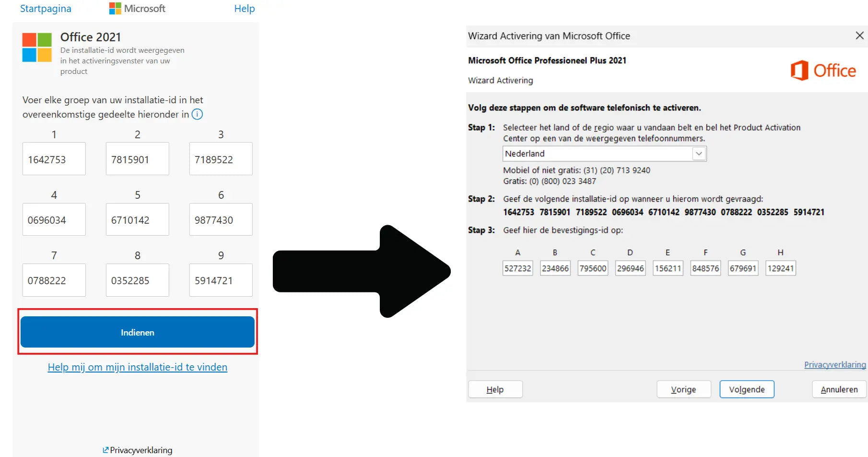Select bevestigings-id field E containing 156211
The height and width of the screenshot is (457, 868).
tap(668, 268)
